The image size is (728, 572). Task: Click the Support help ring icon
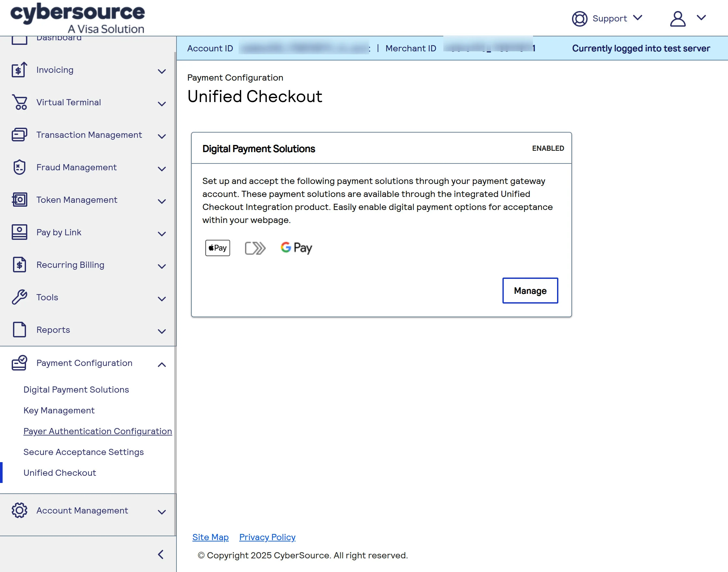point(580,19)
